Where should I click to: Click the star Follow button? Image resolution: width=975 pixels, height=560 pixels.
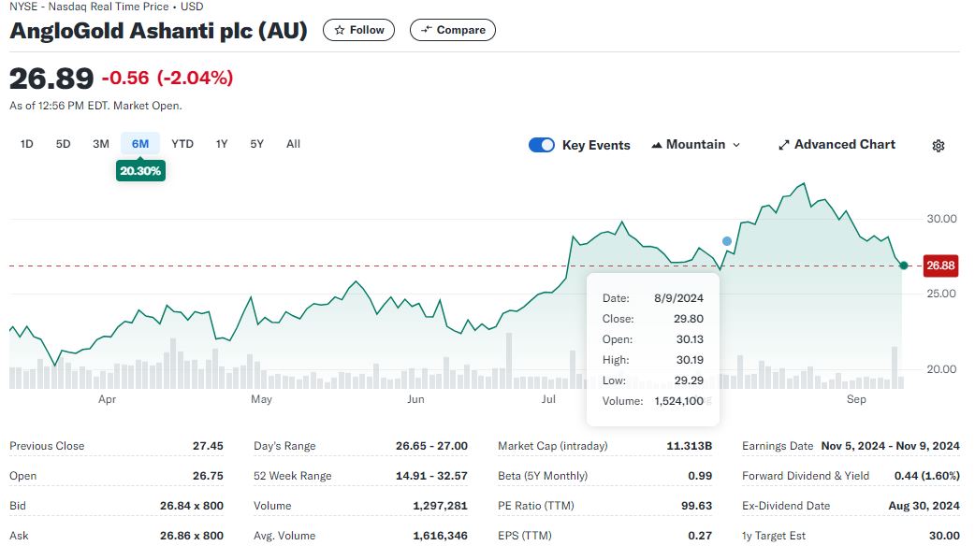point(359,30)
